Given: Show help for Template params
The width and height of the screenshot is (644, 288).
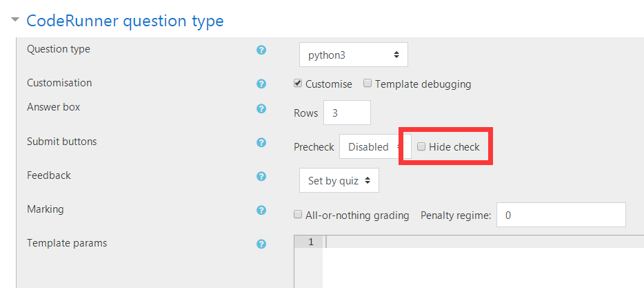Looking at the screenshot, I should (261, 244).
